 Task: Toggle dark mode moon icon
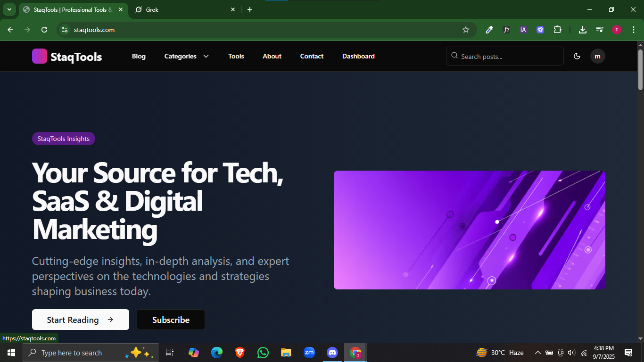[577, 56]
